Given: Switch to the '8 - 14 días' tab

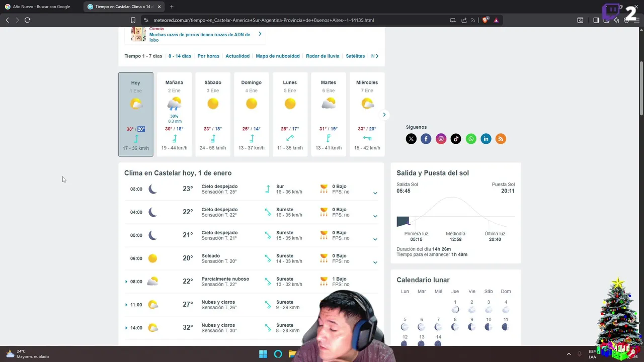Looking at the screenshot, I should [x=180, y=56].
